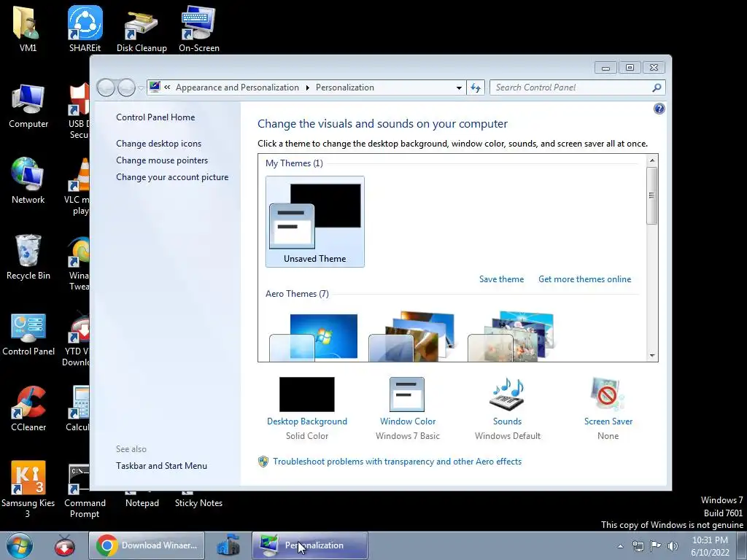Click the Sounds keyboard-and-notes icon
The image size is (747, 560).
[x=507, y=394]
